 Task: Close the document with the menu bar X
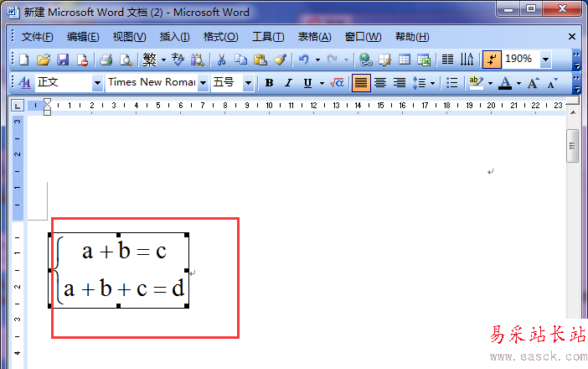(572, 37)
